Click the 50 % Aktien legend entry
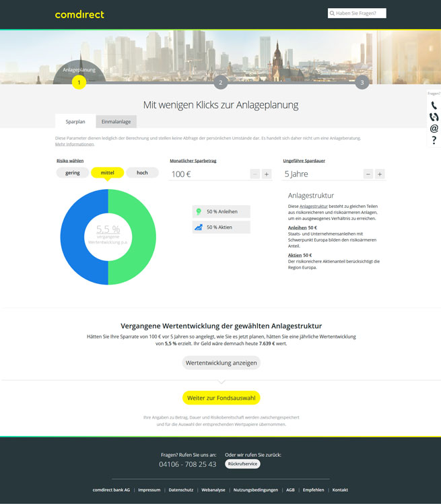The image size is (441, 504). pyautogui.click(x=222, y=227)
